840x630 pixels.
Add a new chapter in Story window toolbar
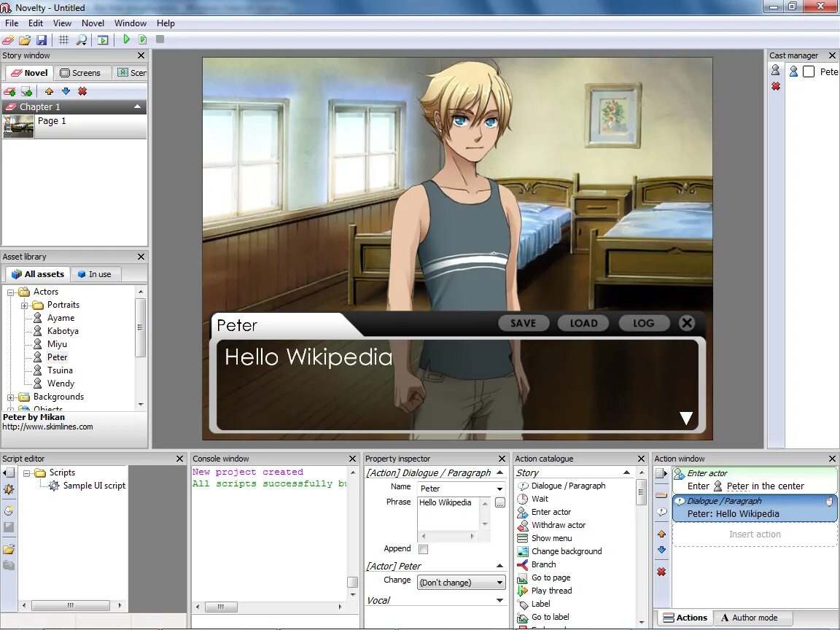(x=9, y=92)
